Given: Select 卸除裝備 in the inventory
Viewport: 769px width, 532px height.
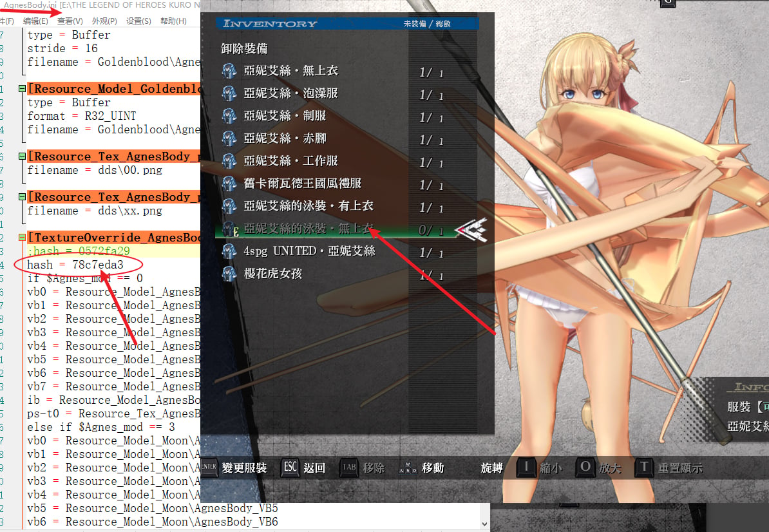Looking at the screenshot, I should [x=244, y=48].
